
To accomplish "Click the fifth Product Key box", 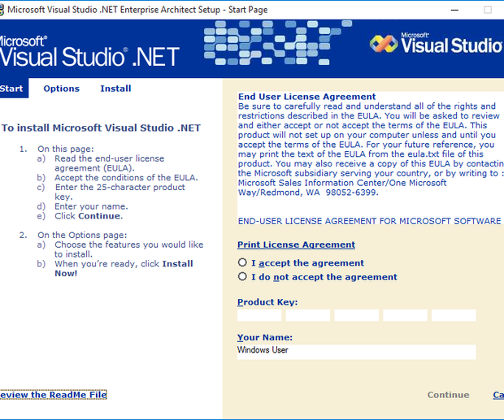I will tap(454, 315).
